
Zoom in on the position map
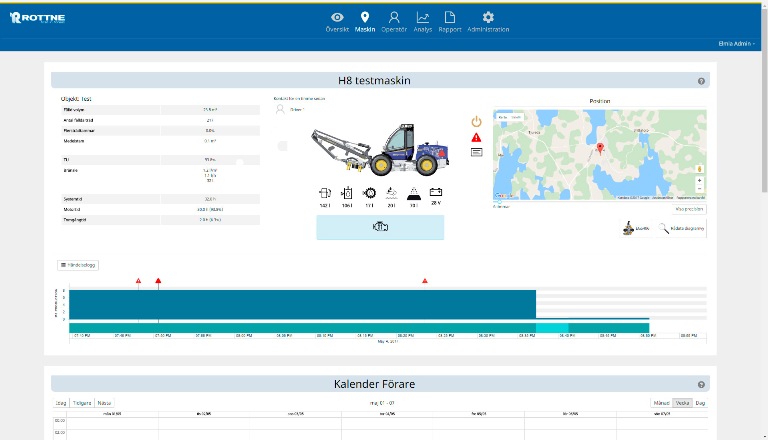(699, 180)
